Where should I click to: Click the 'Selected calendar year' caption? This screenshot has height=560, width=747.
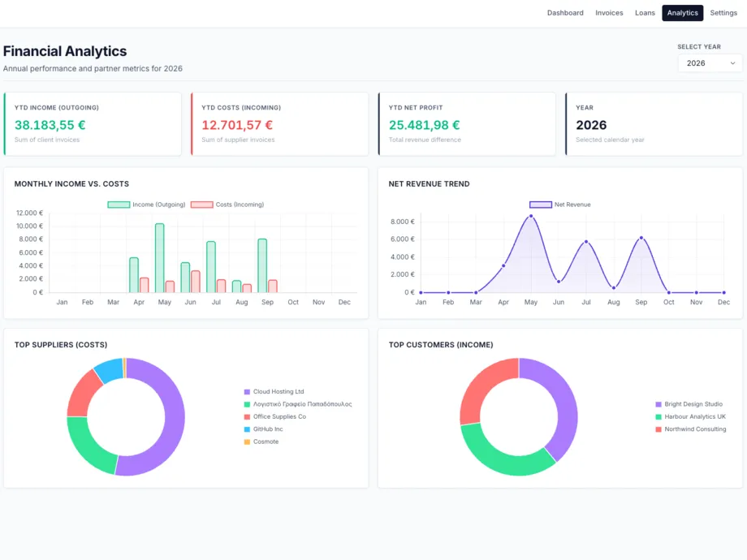click(x=610, y=140)
